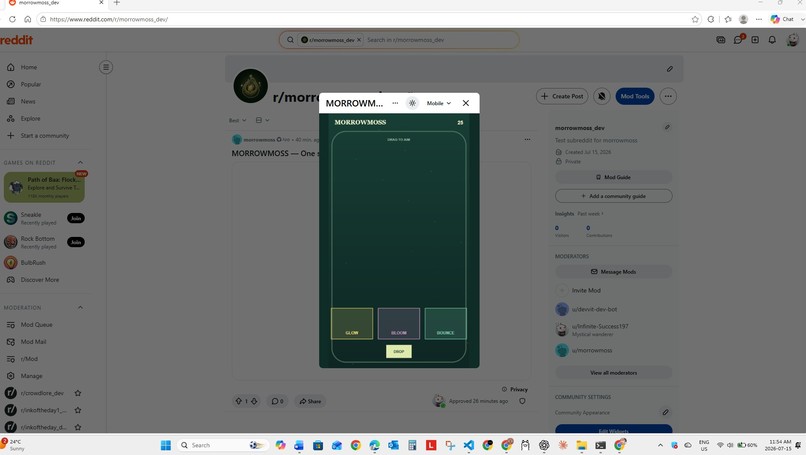Image resolution: width=806 pixels, height=455 pixels.
Task: Share the MORROWMOSS post
Action: click(x=310, y=401)
